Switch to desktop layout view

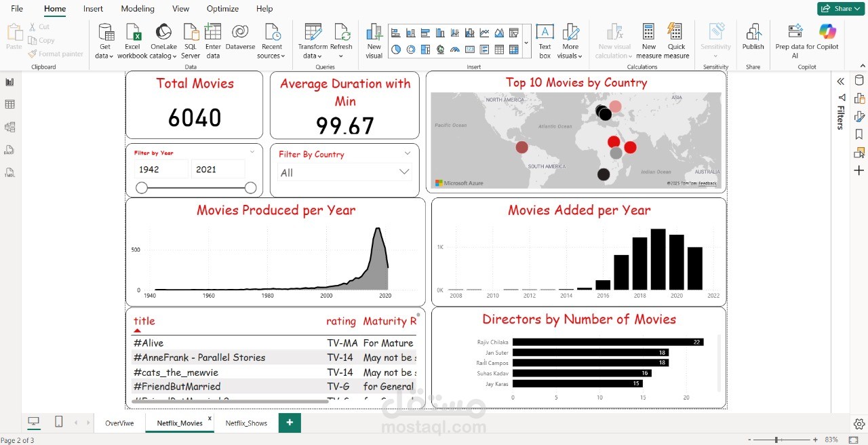pyautogui.click(x=33, y=422)
